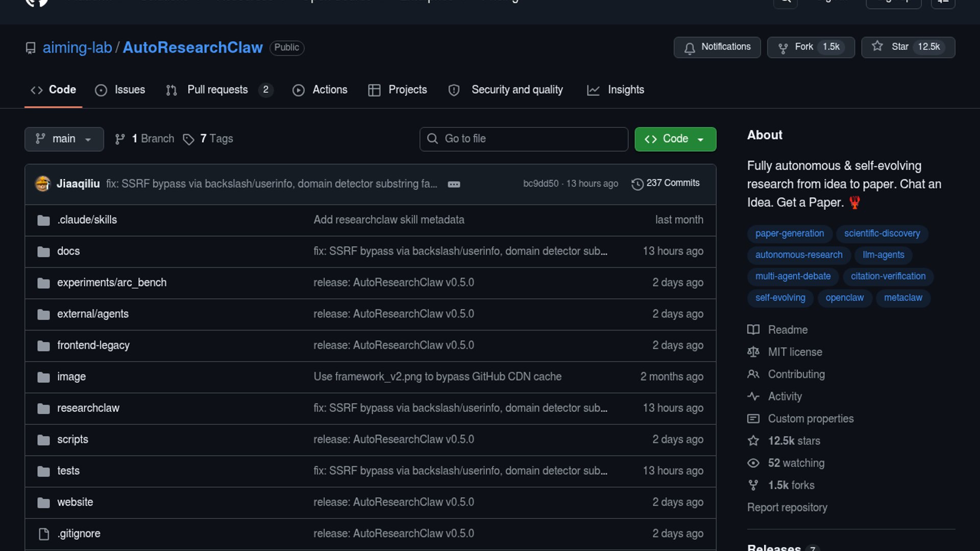Open the scientific-discovery topic tag
The image size is (980, 551).
click(882, 234)
